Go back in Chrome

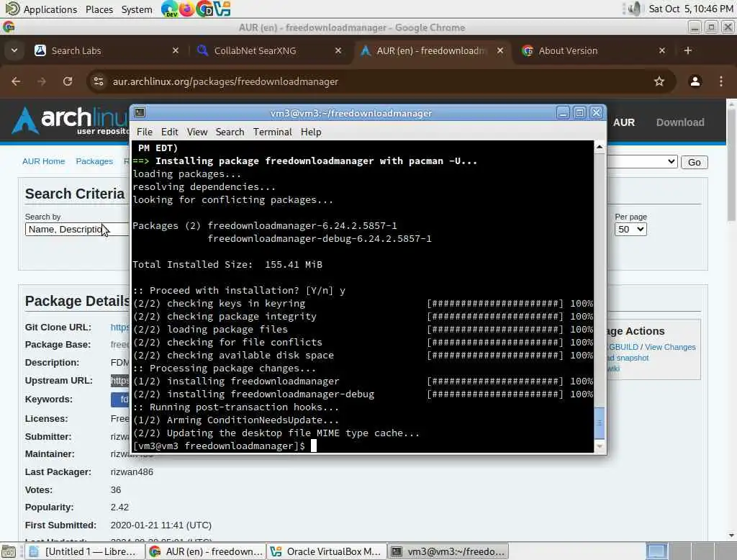click(x=16, y=81)
